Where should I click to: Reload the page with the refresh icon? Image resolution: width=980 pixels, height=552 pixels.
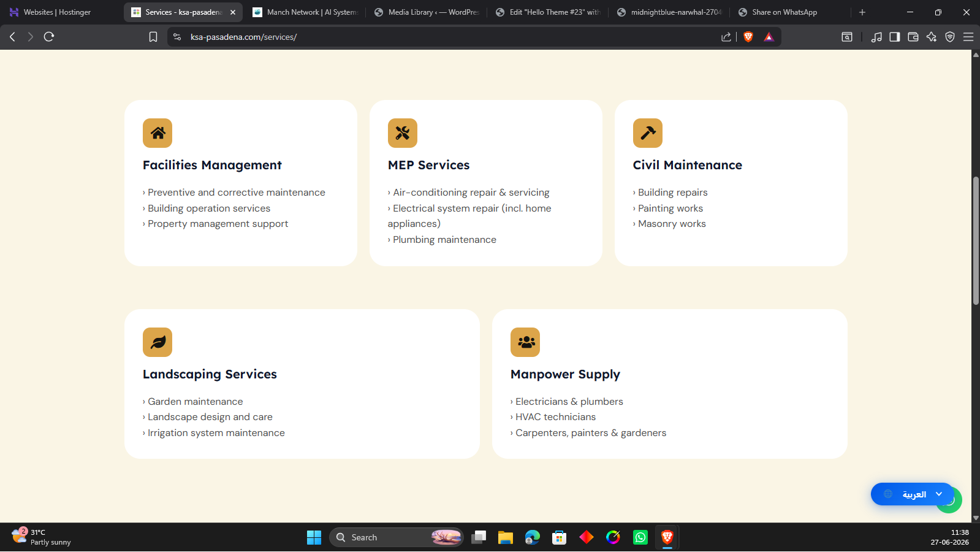click(x=49, y=37)
